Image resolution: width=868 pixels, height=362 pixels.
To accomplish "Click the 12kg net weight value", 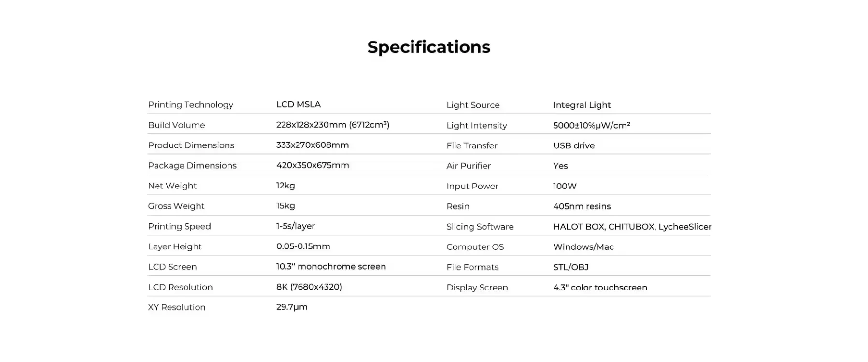I will [x=285, y=186].
